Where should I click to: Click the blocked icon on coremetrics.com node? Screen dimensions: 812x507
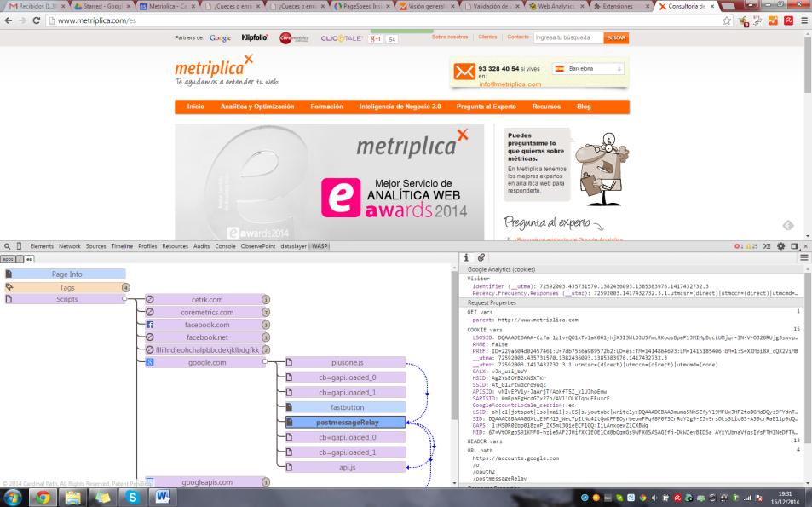(150, 312)
